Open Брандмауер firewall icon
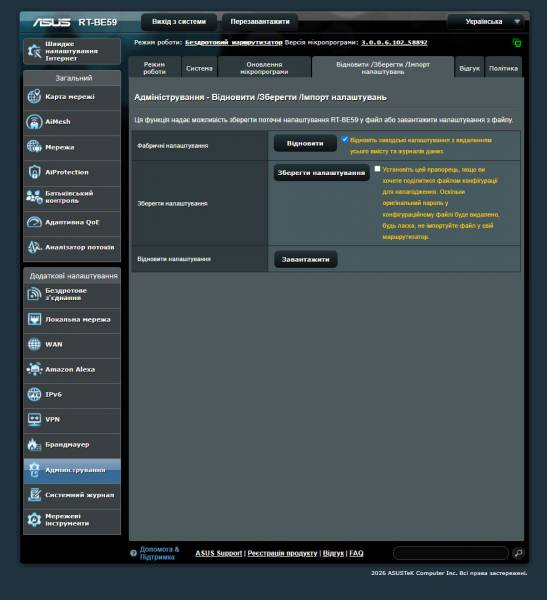 34,445
